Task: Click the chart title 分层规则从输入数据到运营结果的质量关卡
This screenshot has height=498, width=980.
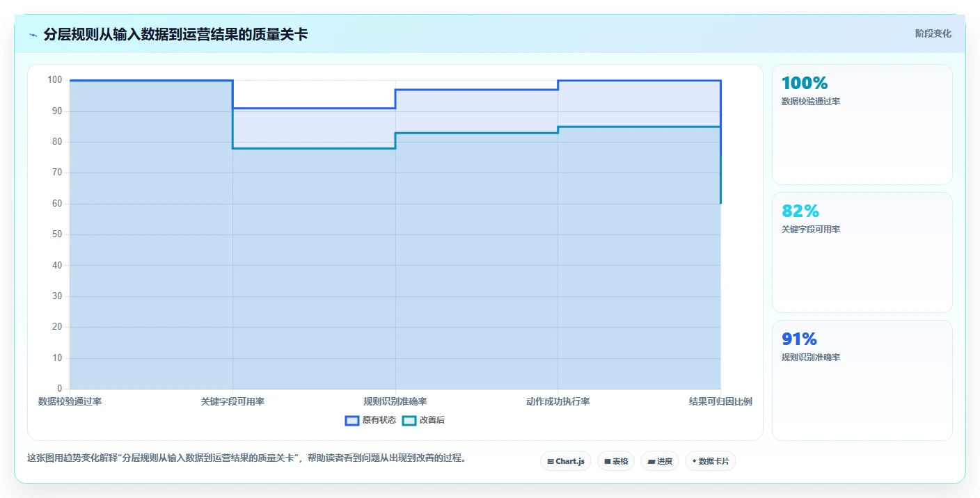Action: point(175,35)
